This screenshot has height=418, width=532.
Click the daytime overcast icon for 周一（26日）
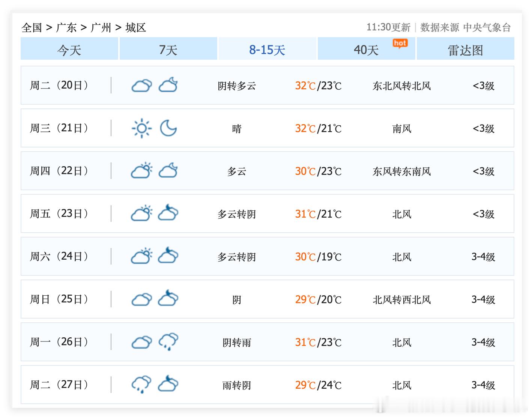(141, 342)
